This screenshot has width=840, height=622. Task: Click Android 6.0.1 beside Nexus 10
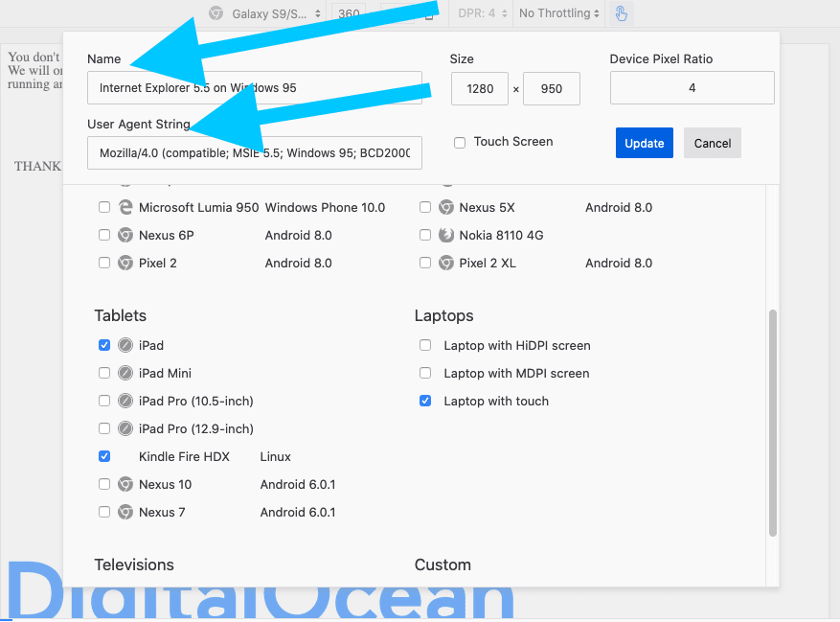point(298,485)
